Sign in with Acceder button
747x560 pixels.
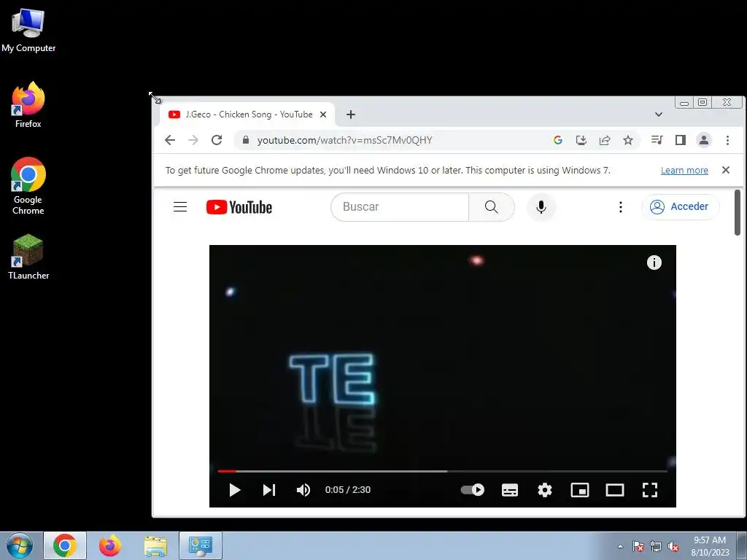coord(681,206)
